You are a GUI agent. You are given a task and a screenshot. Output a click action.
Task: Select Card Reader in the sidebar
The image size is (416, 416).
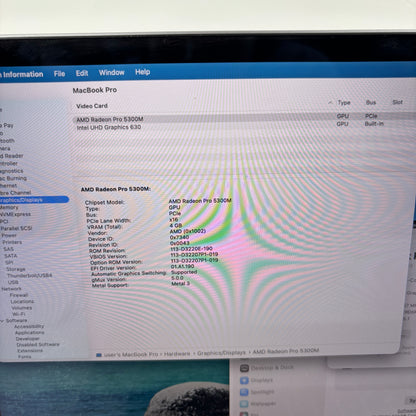[x=11, y=156]
